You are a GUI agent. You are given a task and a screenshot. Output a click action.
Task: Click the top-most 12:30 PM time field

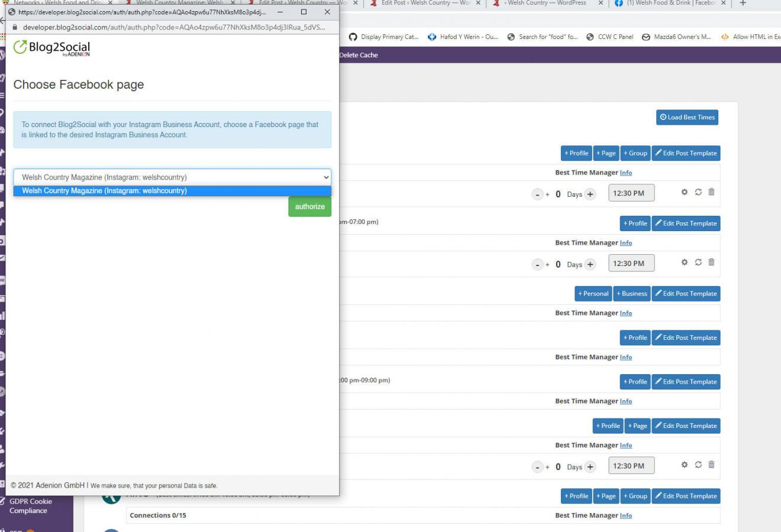point(631,193)
